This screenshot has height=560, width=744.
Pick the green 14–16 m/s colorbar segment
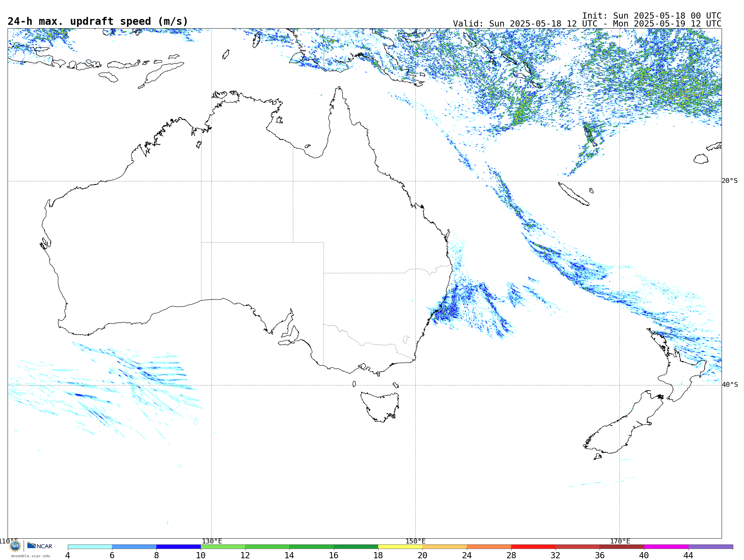[x=312, y=547]
